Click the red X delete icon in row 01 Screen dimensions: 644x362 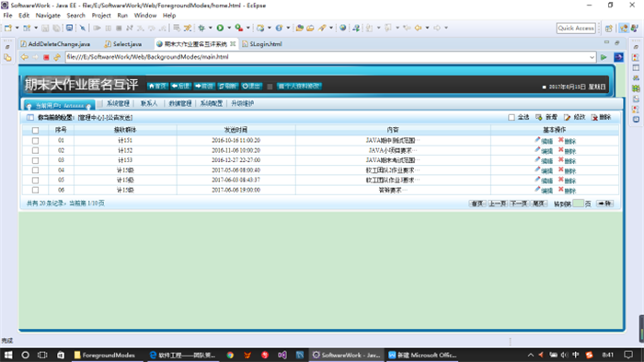click(x=560, y=140)
